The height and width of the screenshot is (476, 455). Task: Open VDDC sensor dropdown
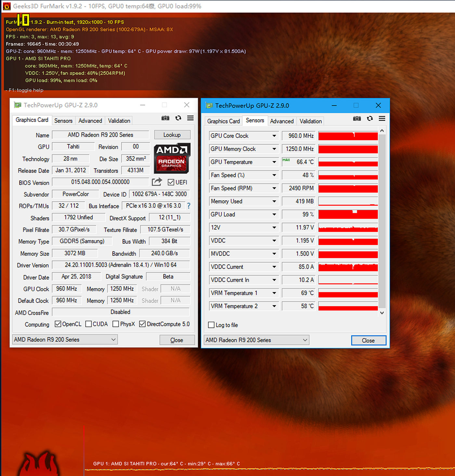click(274, 241)
